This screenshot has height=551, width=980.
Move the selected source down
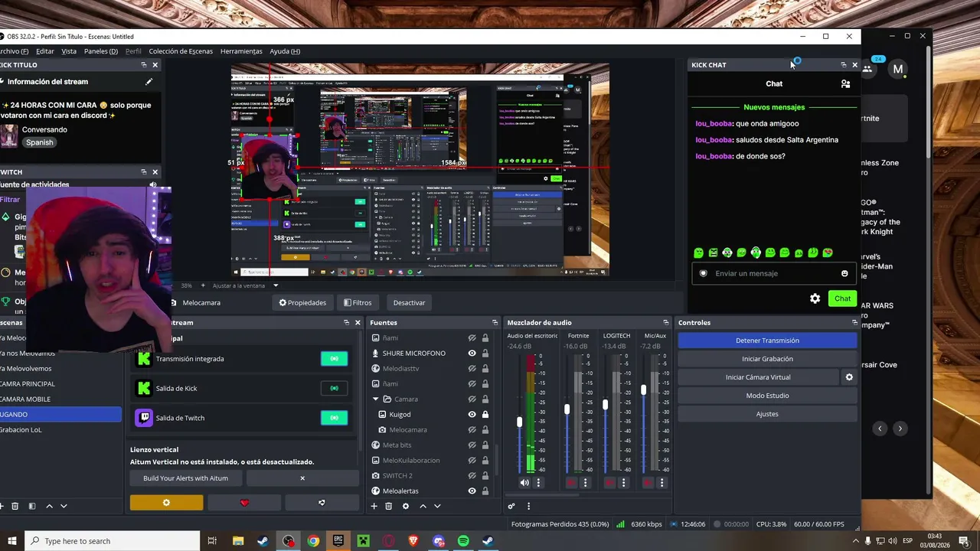tap(437, 506)
